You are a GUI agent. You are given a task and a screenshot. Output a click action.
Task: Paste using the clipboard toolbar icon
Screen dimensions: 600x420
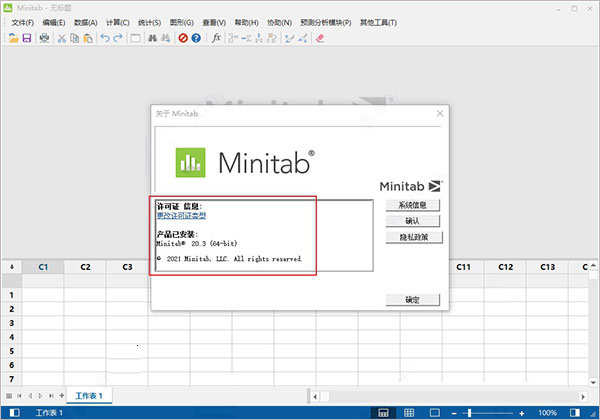point(88,38)
